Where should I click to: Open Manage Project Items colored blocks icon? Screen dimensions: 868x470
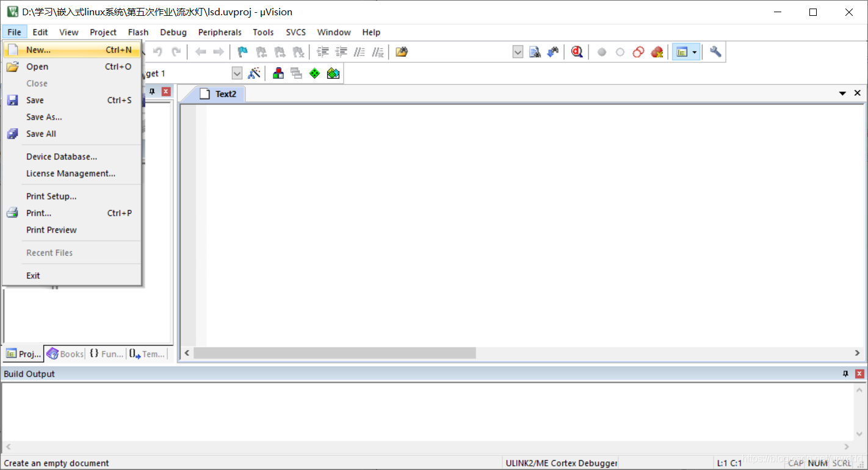[x=278, y=73]
